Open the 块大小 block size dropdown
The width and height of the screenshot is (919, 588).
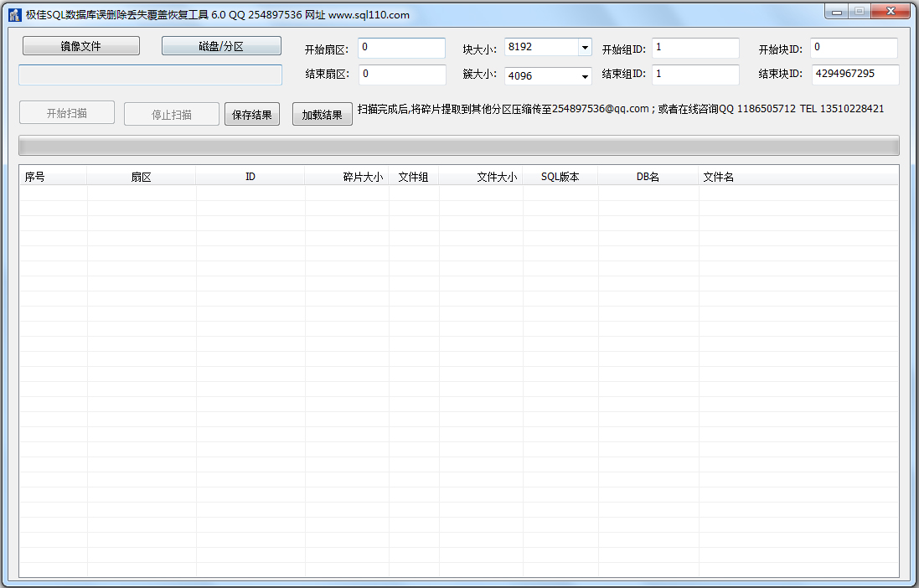click(x=584, y=47)
